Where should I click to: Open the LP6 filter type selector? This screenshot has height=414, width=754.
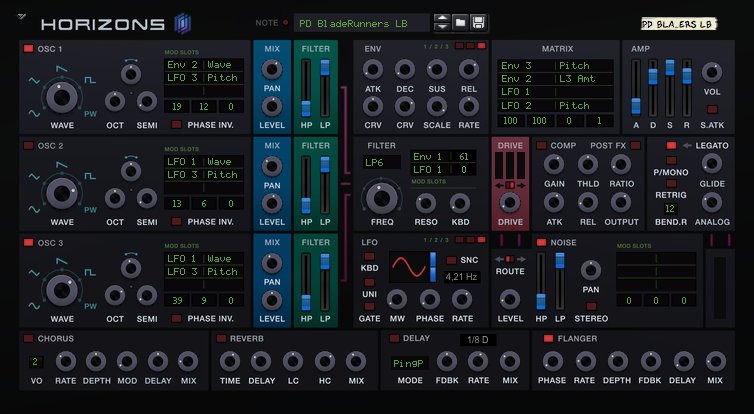381,163
